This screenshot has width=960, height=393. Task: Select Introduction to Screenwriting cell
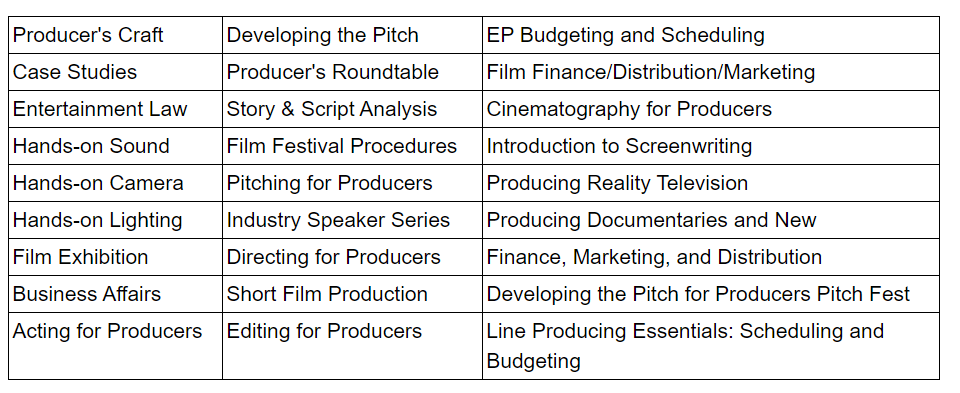[711, 146]
